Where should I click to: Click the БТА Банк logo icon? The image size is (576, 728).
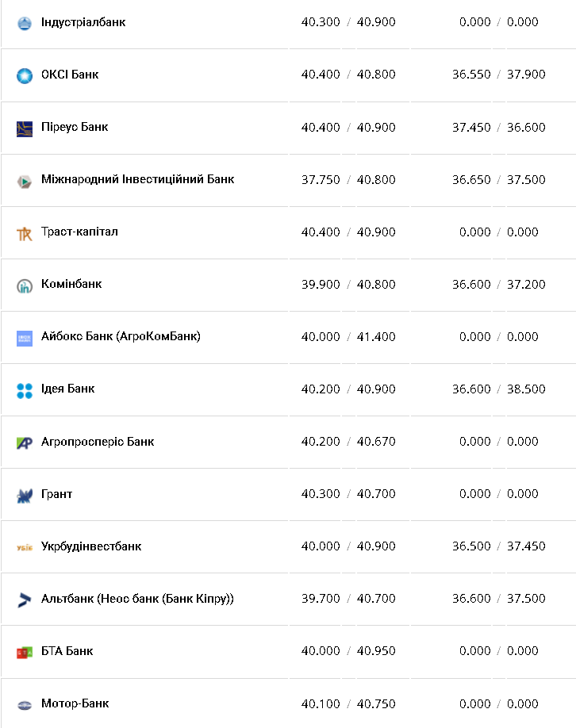pos(25,652)
